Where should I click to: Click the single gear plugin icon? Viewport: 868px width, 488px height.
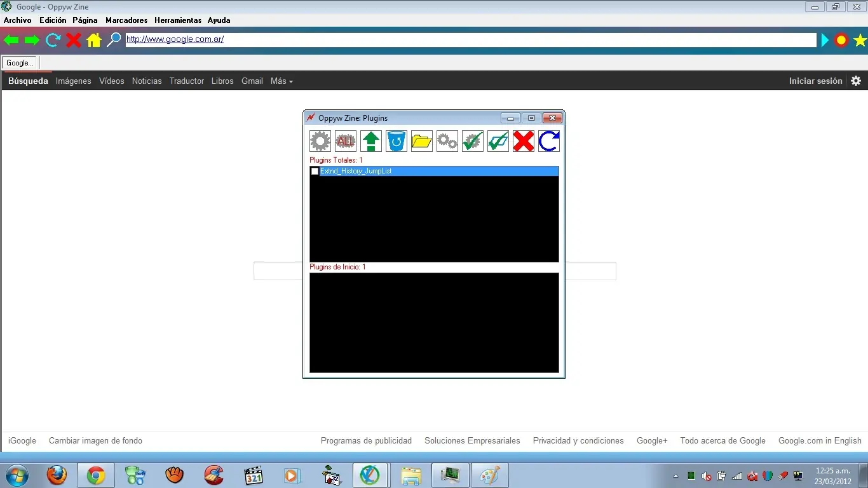click(320, 141)
